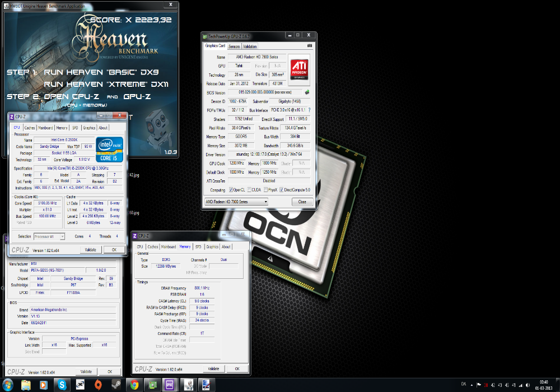The image size is (560, 392).
Task: Switch to GPU-Z green taskbar icon
Action: [152, 385]
